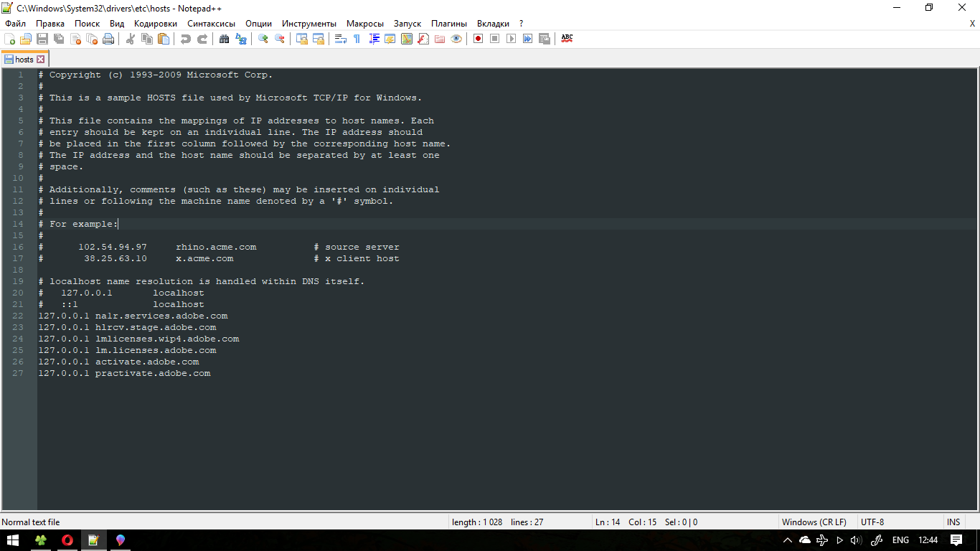Open the user defined language icon
Image resolution: width=980 pixels, height=551 pixels.
coord(390,39)
